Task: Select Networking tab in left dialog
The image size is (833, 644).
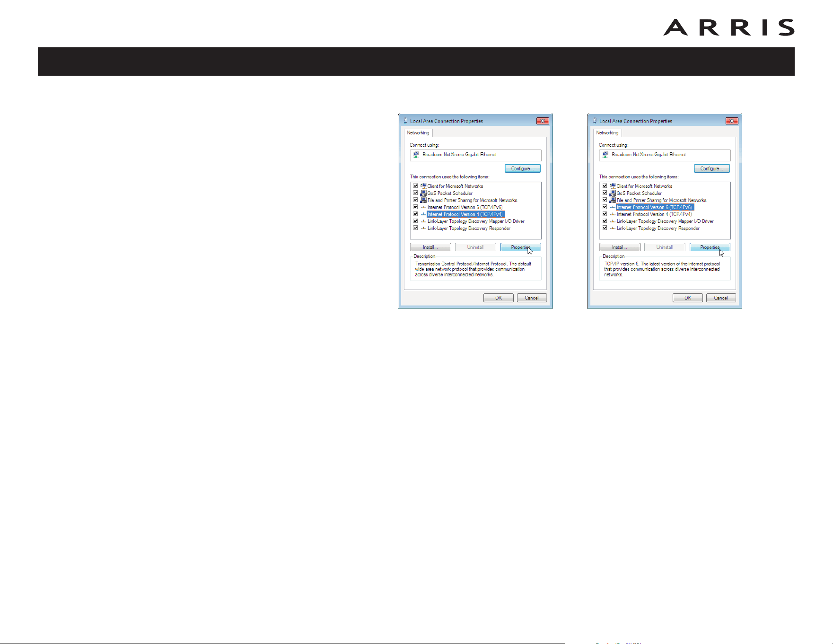Action: pyautogui.click(x=418, y=133)
